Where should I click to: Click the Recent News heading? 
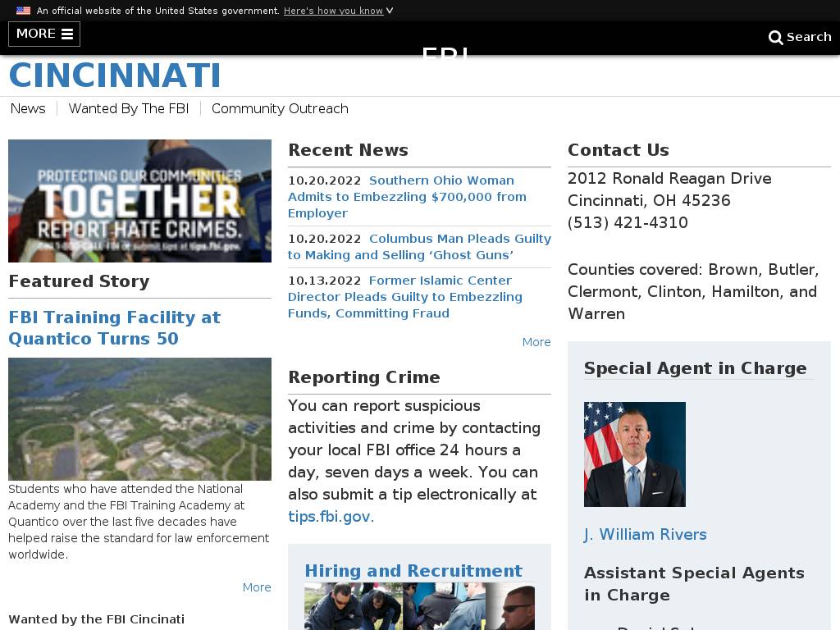click(x=348, y=150)
